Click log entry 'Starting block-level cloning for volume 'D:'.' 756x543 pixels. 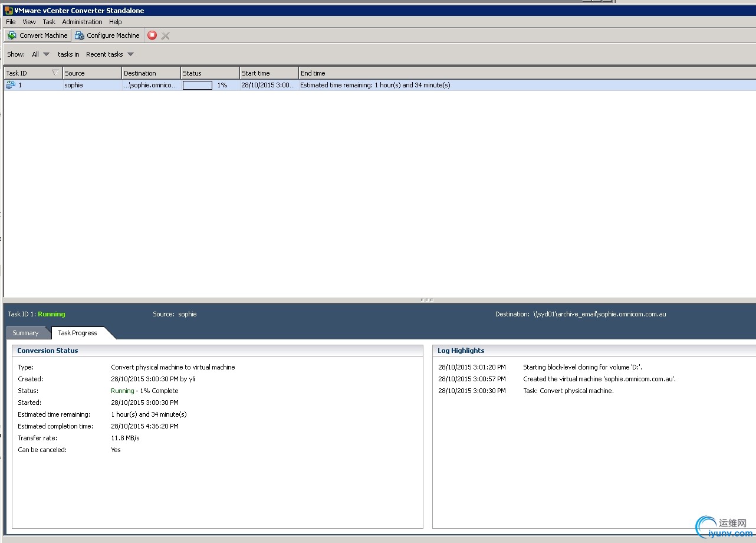click(x=583, y=367)
